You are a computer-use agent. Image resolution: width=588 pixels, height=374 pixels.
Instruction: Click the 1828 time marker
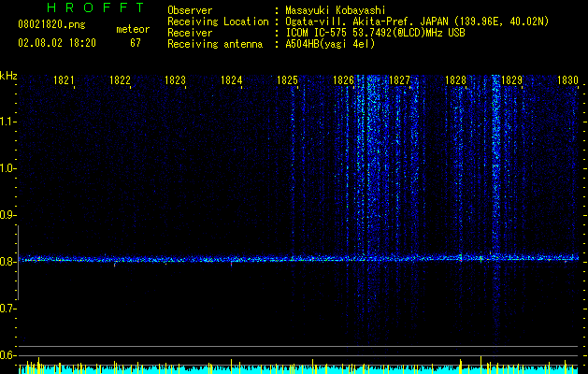(455, 80)
